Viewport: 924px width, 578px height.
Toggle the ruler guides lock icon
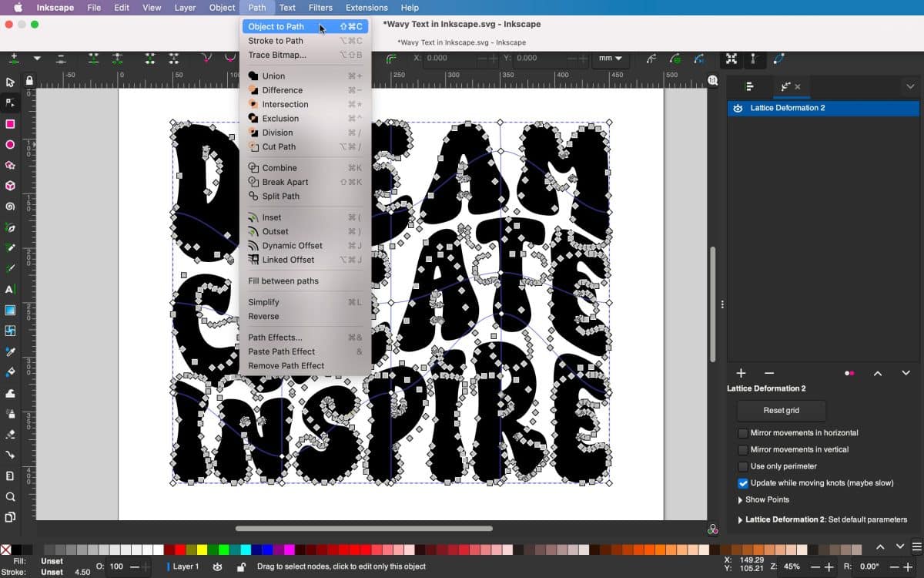pyautogui.click(x=29, y=80)
